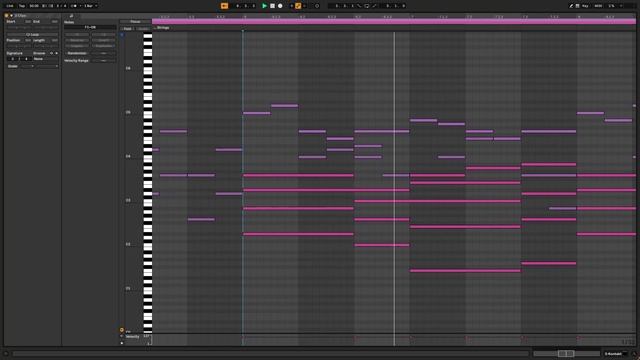Viewport: 640px width, 360px height.
Task: Click the Stop button in the transport
Action: point(272,6)
